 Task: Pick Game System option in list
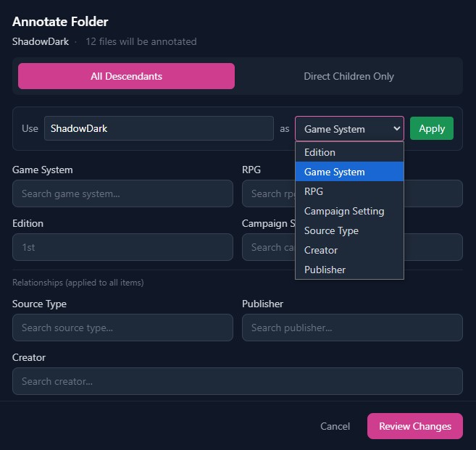coord(334,172)
